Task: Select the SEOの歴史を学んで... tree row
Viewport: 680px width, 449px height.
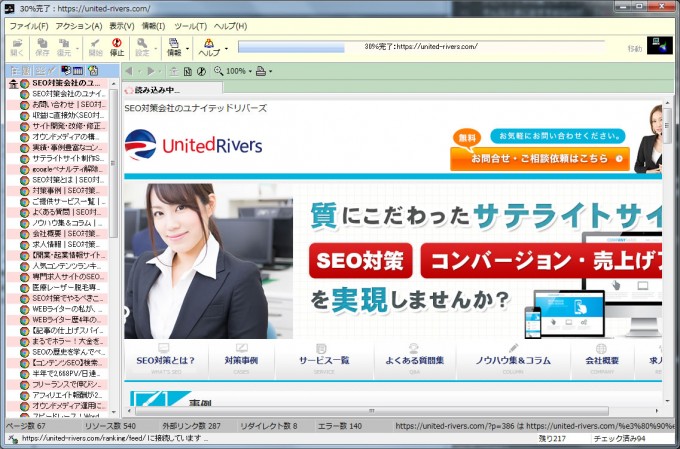Action: [x=69, y=352]
